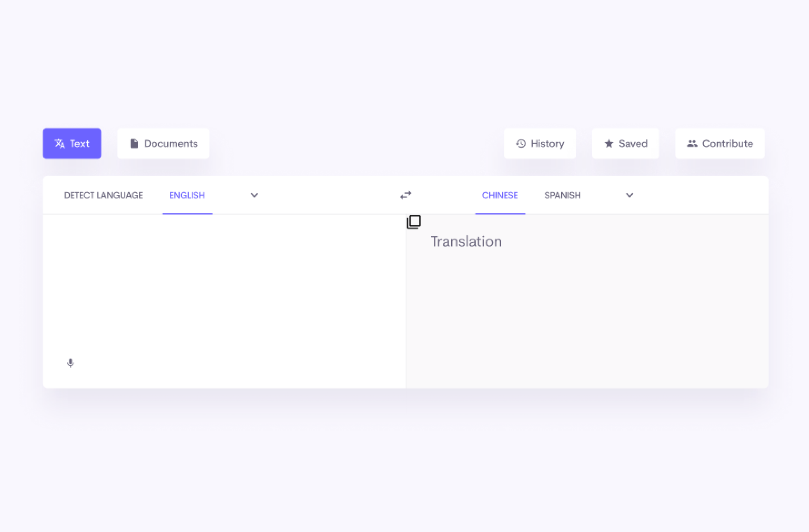
Task: Switch to the Documents tab
Action: pos(163,143)
